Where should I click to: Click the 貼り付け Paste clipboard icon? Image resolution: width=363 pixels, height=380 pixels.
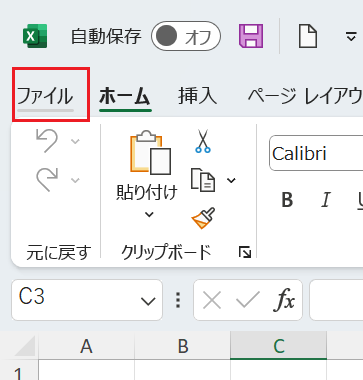click(150, 153)
